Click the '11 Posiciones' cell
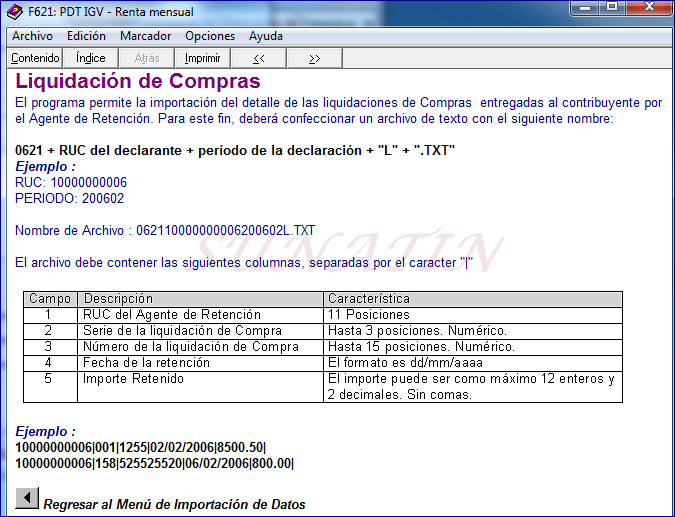Viewport: 675px width, 517px height. pyautogui.click(x=473, y=315)
